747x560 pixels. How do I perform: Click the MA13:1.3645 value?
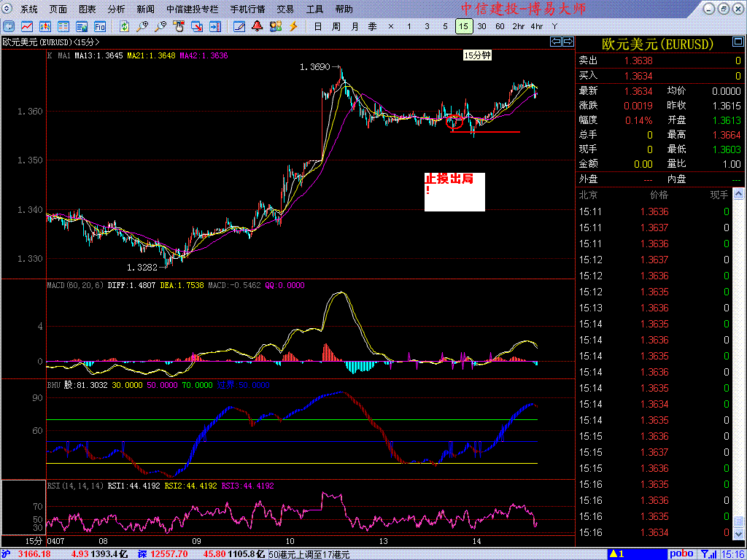[99, 55]
